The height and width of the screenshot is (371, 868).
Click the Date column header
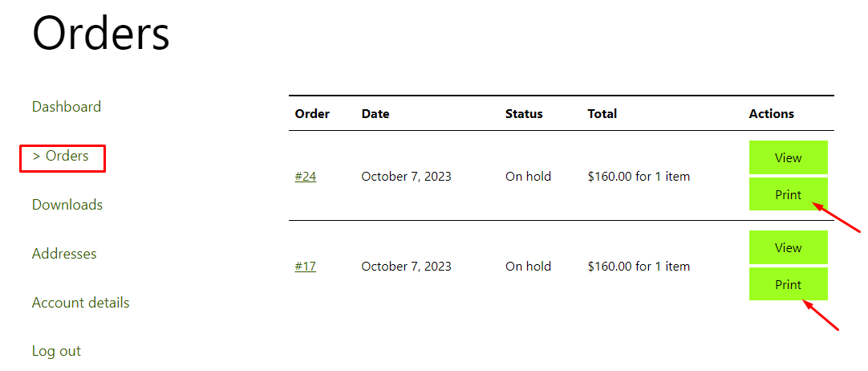[375, 114]
